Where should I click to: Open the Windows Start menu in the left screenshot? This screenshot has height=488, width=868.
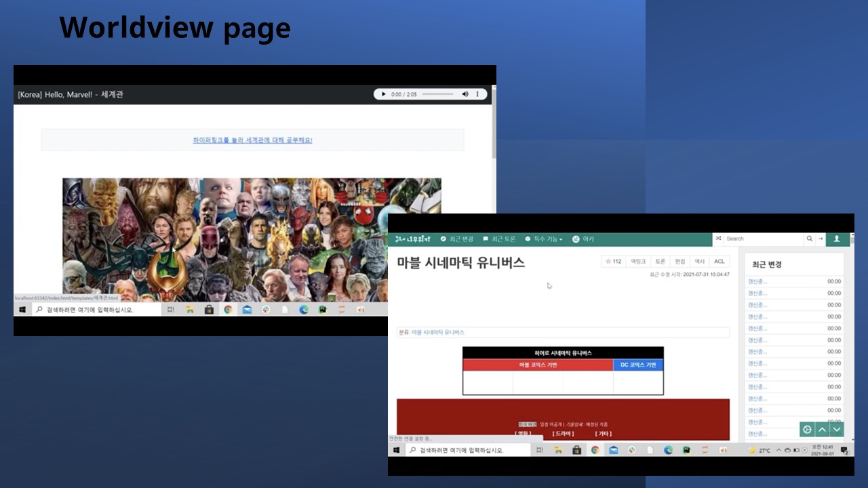click(x=22, y=309)
